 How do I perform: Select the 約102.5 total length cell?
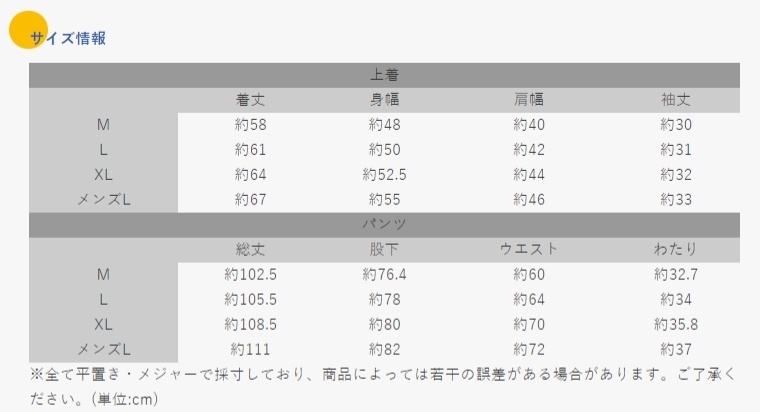pos(251,275)
